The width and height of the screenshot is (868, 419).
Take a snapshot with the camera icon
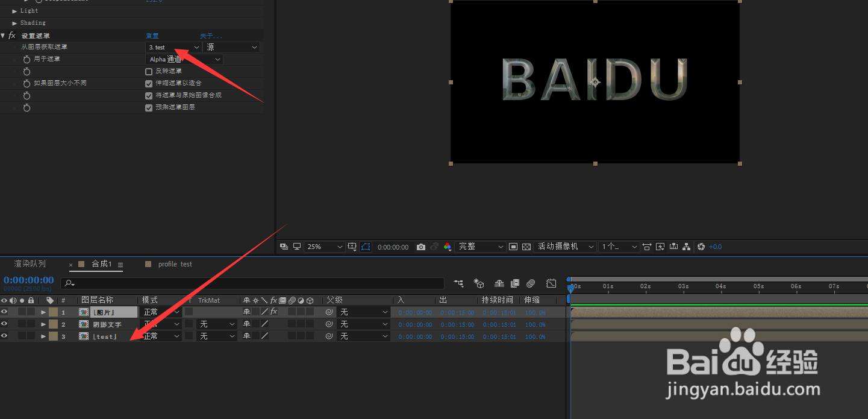(421, 247)
